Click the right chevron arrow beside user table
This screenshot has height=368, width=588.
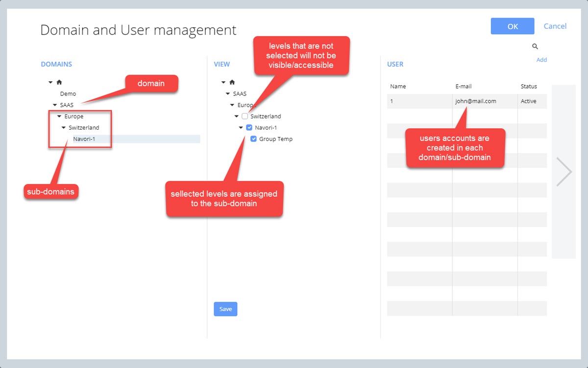coord(564,172)
